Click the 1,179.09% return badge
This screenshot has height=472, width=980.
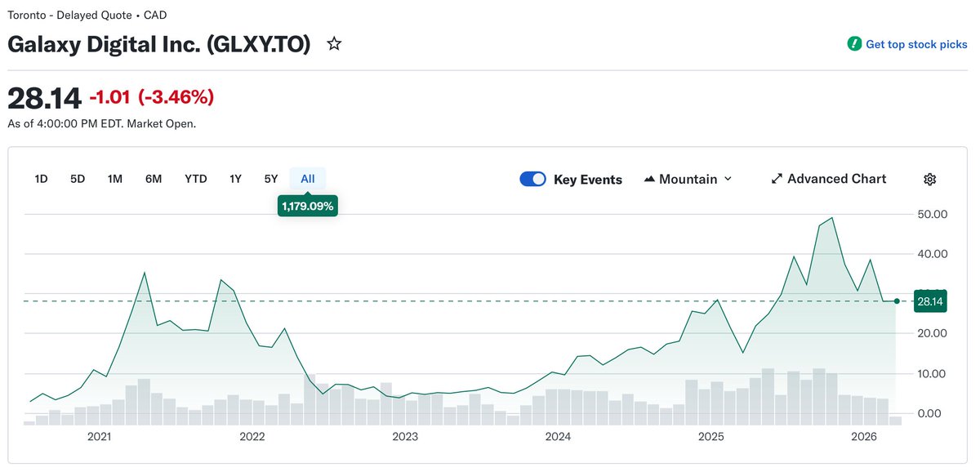[308, 207]
